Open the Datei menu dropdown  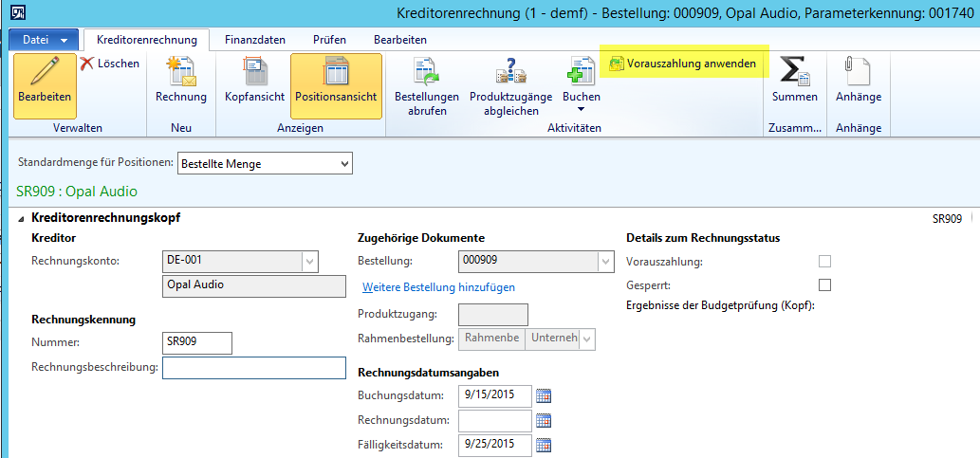pos(43,40)
